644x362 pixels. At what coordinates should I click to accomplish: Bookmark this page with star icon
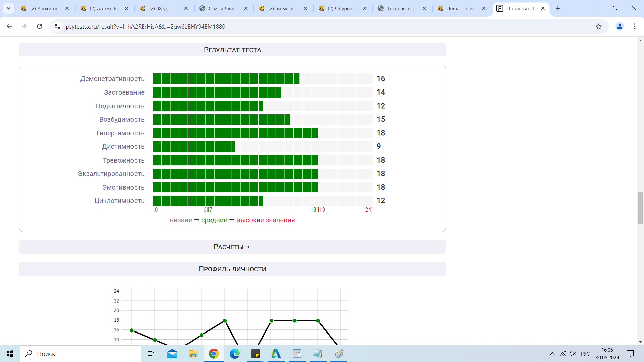598,26
